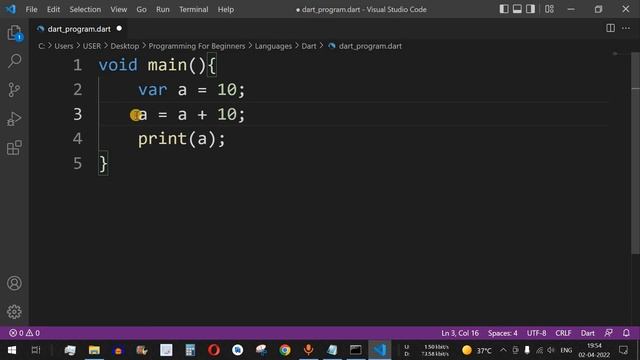
Task: Click the 'void' keyword on line 1
Action: click(x=118, y=65)
